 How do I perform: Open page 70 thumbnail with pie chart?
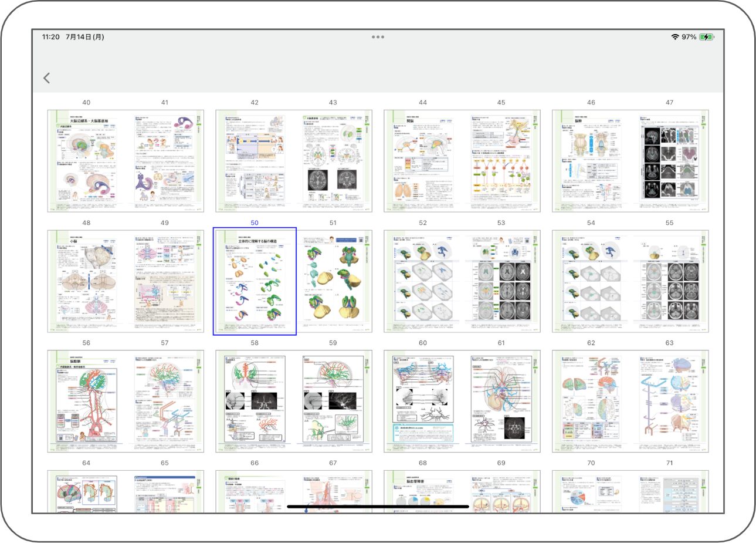[591, 492]
